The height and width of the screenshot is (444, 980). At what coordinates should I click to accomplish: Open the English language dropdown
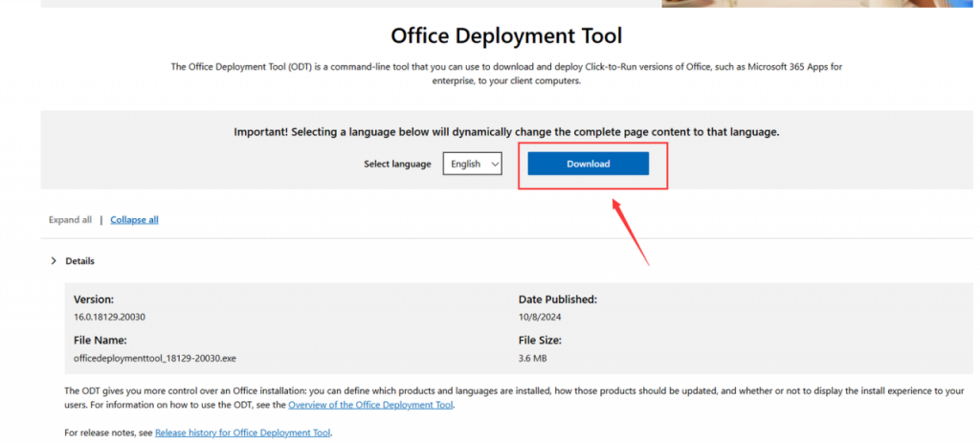point(473,165)
